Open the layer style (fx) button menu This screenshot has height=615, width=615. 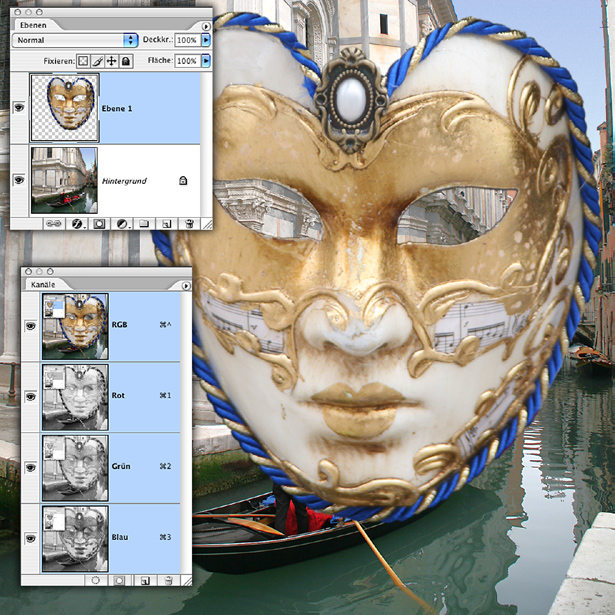(x=78, y=224)
